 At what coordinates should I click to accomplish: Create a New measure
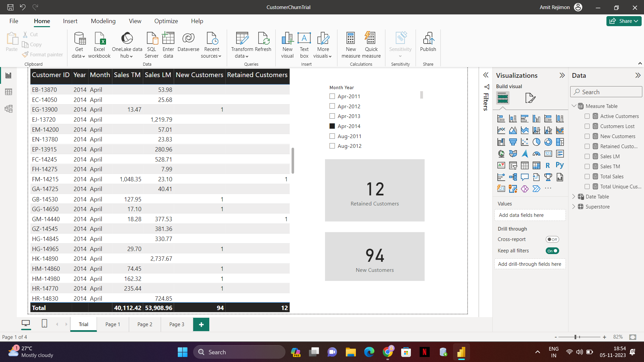(351, 45)
